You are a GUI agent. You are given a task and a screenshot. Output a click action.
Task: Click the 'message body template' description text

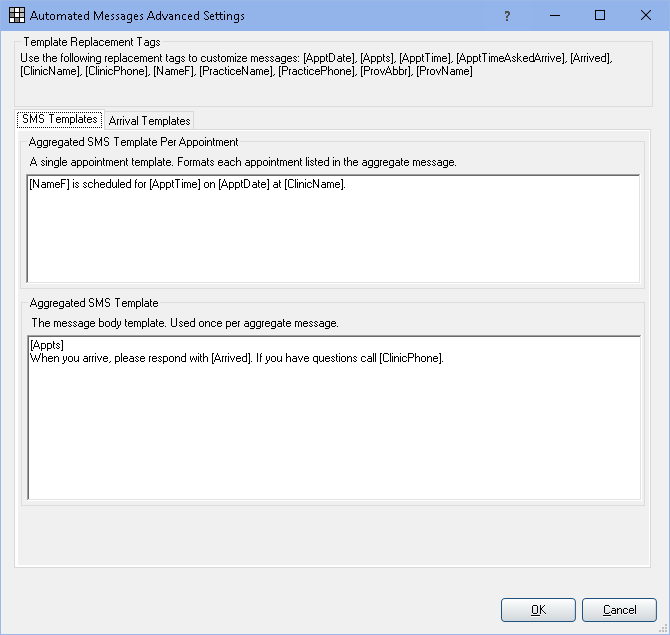(185, 323)
